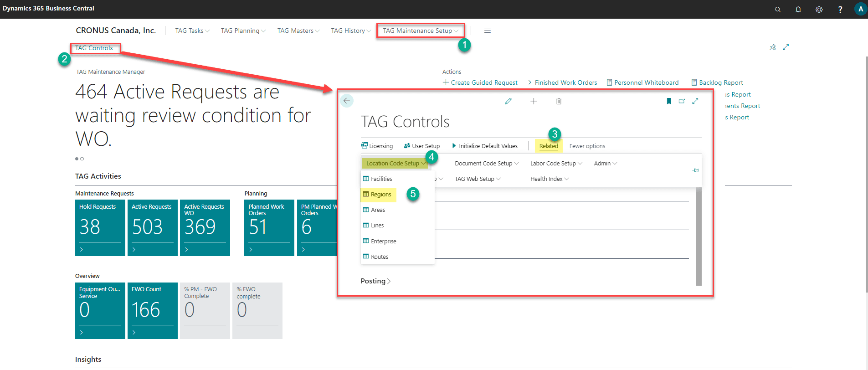
Task: Select Lines from the menu
Action: click(x=397, y=225)
